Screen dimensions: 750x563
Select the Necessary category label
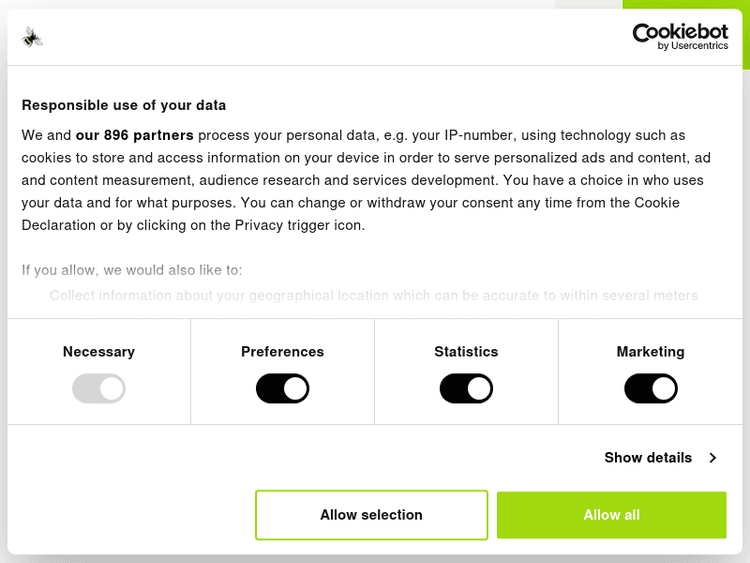pos(98,352)
